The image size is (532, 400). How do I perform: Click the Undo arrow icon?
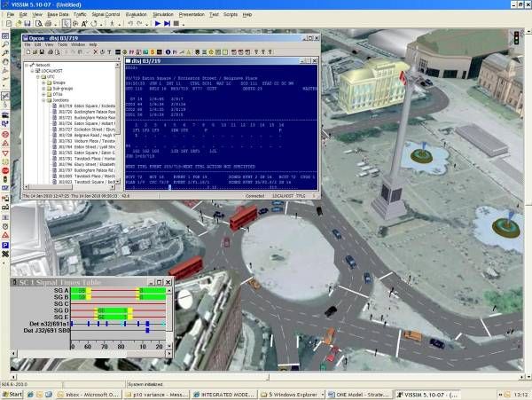(x=130, y=23)
